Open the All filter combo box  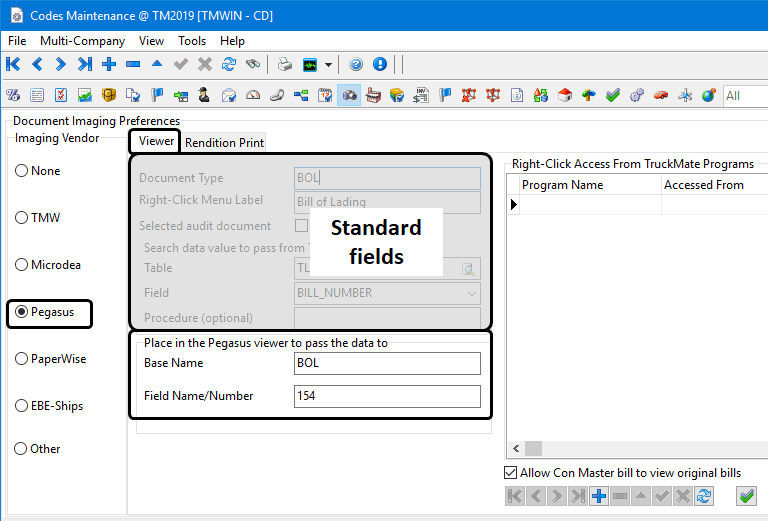point(745,95)
